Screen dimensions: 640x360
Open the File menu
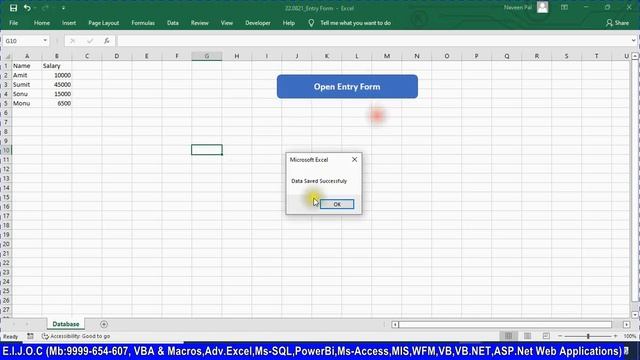(13, 23)
